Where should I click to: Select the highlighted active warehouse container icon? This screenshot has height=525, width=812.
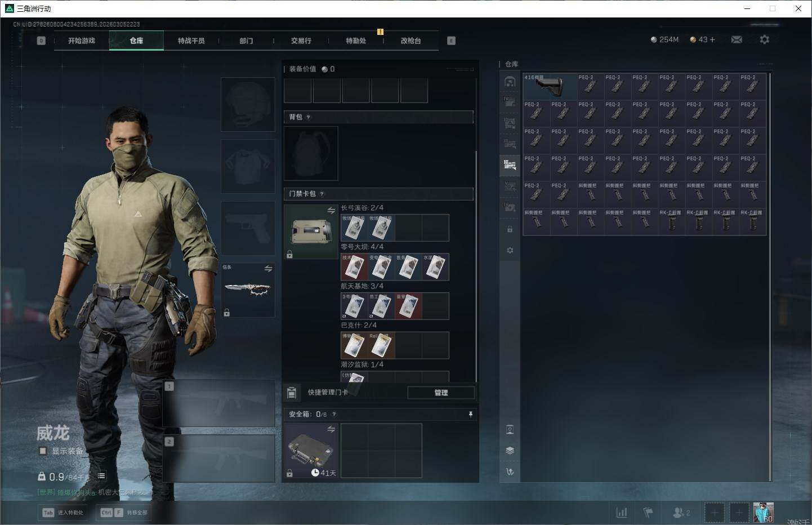510,164
